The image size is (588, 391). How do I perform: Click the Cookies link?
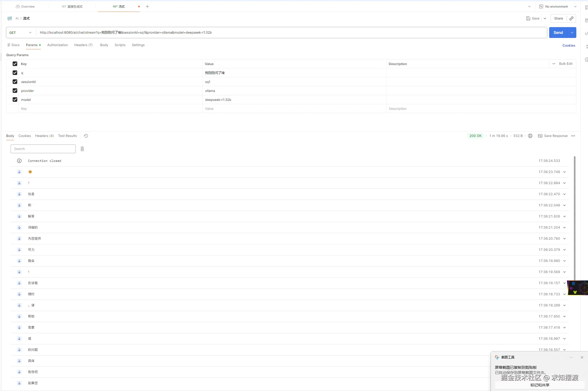(x=568, y=46)
